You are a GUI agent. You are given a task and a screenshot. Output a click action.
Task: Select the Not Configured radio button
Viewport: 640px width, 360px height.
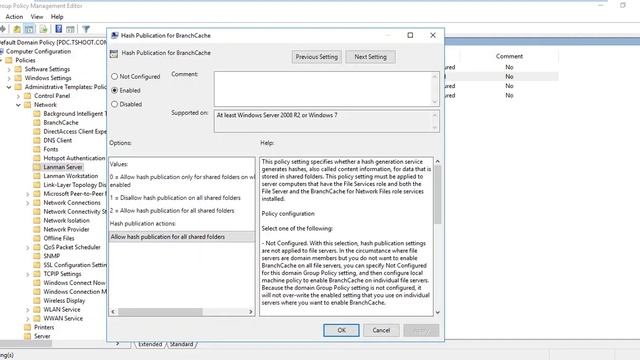[x=115, y=76]
